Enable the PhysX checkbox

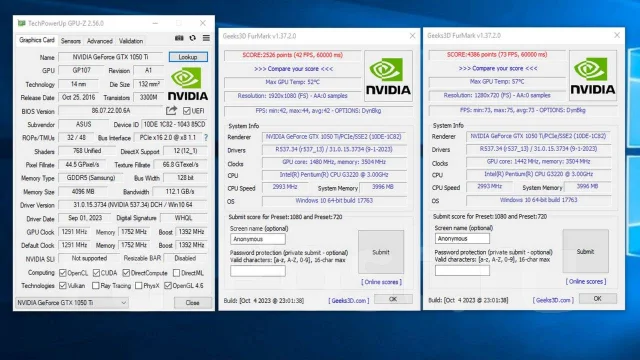point(138,285)
